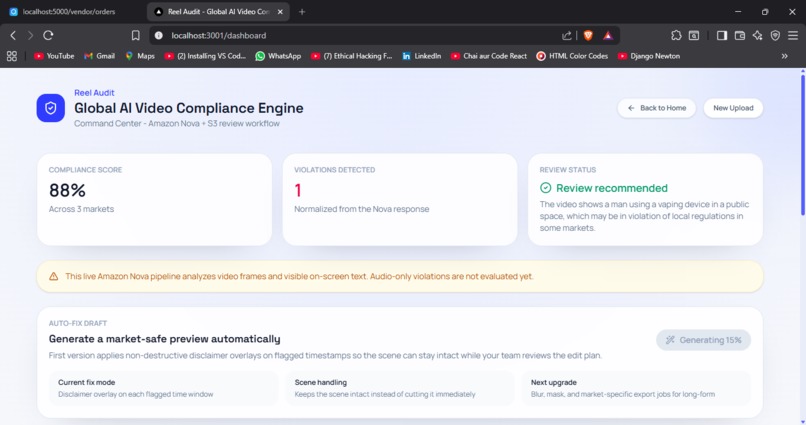806x425 pixels.
Task: Click the scrollbar down arrow
Action: 802,422
